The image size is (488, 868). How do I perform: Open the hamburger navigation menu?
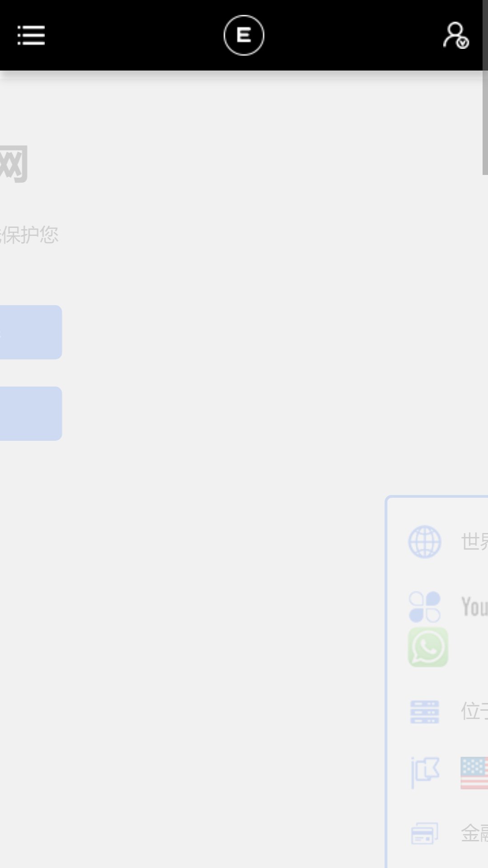[x=31, y=35]
